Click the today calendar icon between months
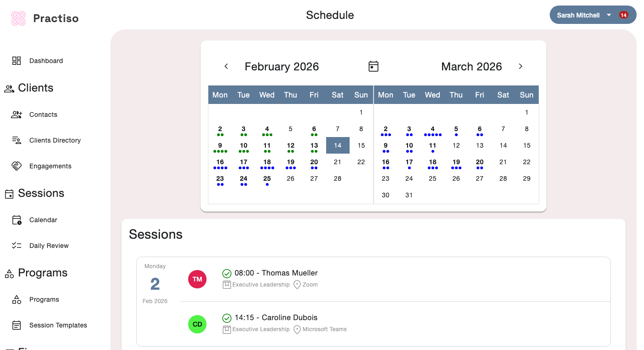This screenshot has height=350, width=644. tap(373, 66)
